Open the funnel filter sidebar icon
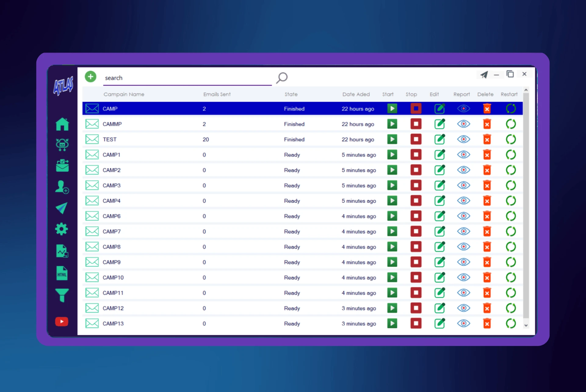 point(62,295)
